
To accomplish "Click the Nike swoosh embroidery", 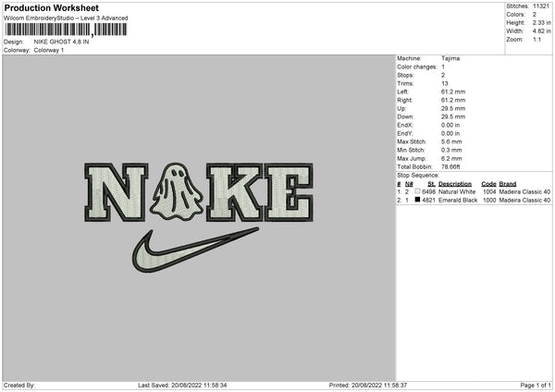I will pyautogui.click(x=195, y=251).
